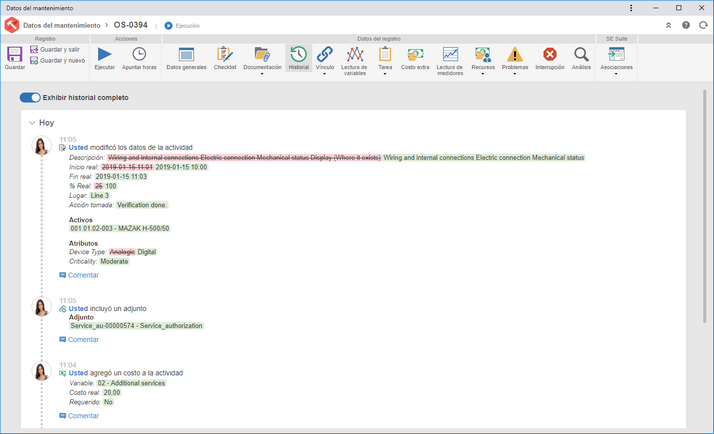Image resolution: width=714 pixels, height=434 pixels.
Task: Click the Digital device type value
Action: (x=147, y=252)
